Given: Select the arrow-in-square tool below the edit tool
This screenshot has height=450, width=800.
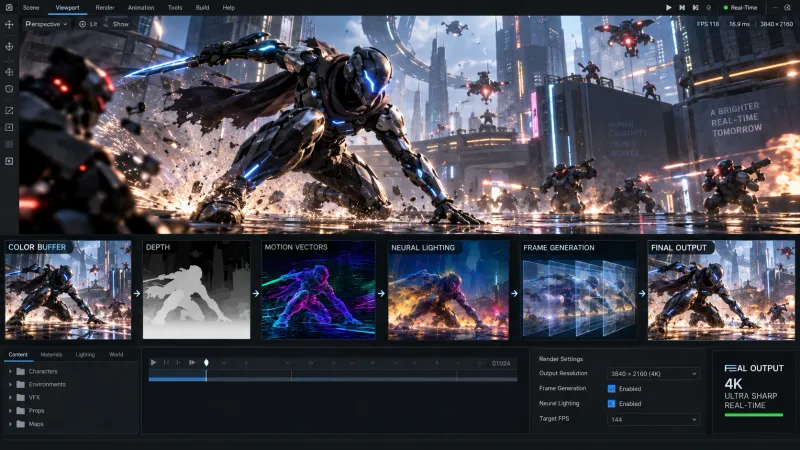Looking at the screenshot, I should point(9,128).
